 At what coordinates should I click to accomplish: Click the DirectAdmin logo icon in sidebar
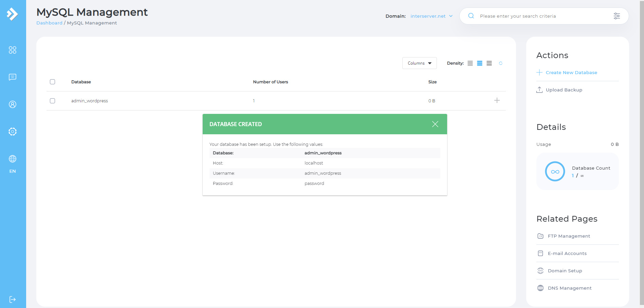12,14
